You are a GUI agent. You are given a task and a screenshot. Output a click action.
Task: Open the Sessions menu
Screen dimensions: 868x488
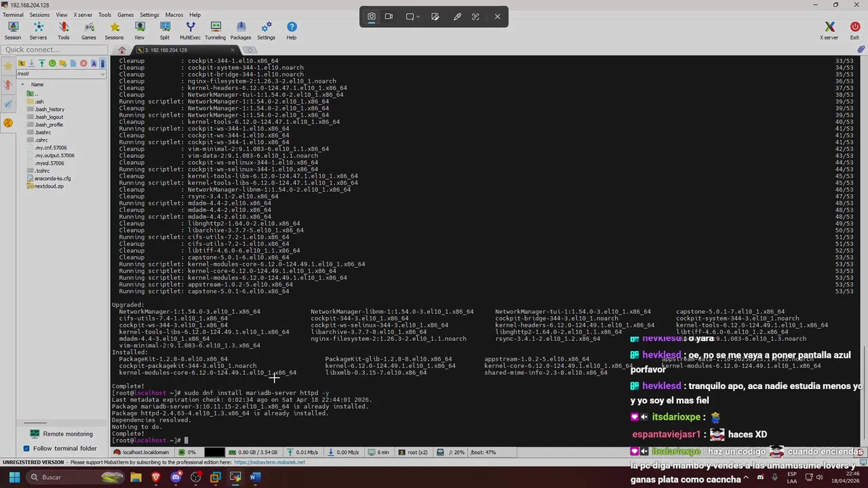39,14
